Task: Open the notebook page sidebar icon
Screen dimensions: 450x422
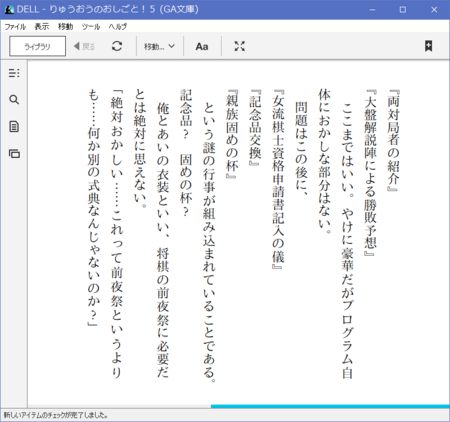Action: click(14, 127)
